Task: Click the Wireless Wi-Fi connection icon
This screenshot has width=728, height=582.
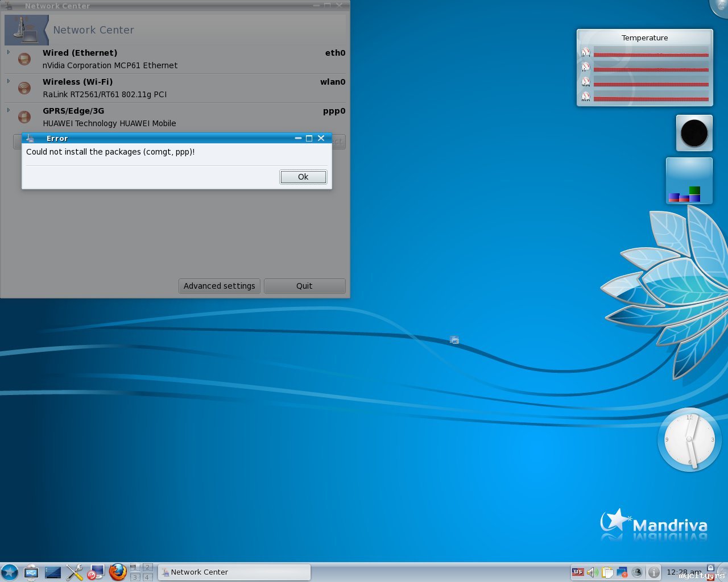Action: tap(24, 88)
